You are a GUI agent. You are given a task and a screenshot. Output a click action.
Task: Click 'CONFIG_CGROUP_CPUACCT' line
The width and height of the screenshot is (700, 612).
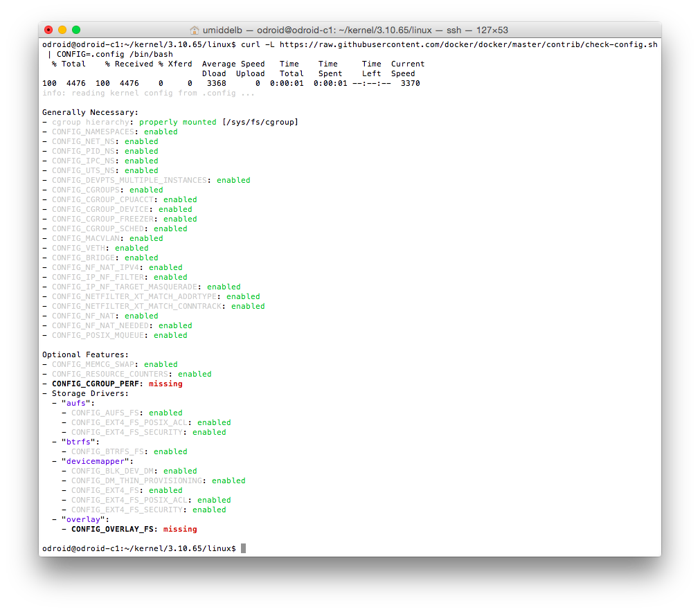pos(120,199)
